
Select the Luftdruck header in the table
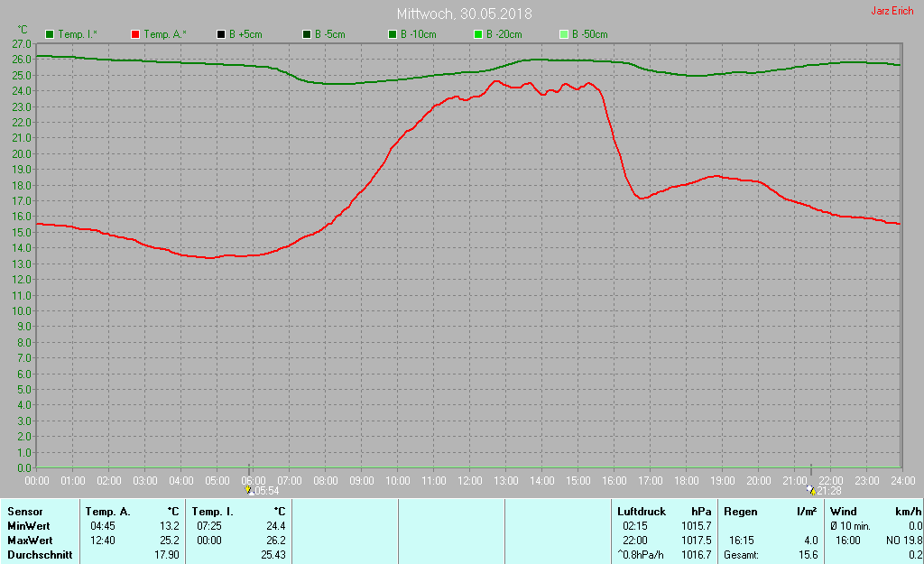641,512
